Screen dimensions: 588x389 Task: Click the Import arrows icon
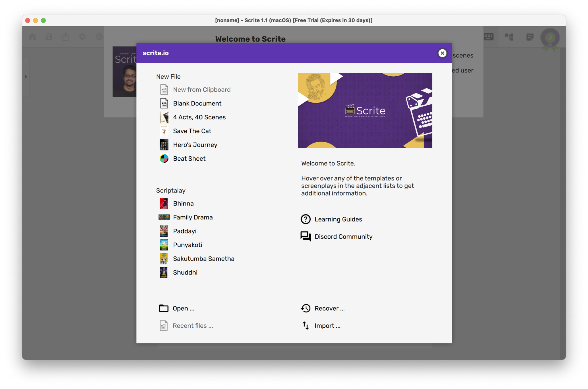click(x=305, y=326)
